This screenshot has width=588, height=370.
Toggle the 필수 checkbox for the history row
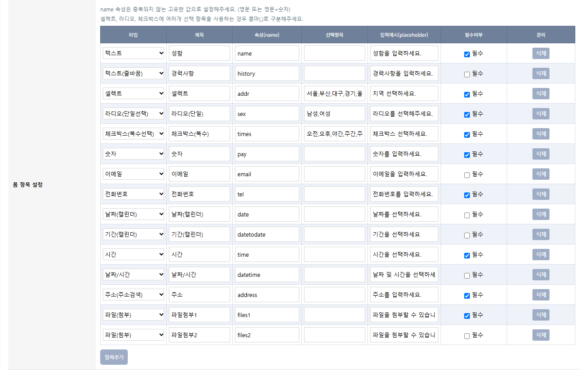(467, 74)
